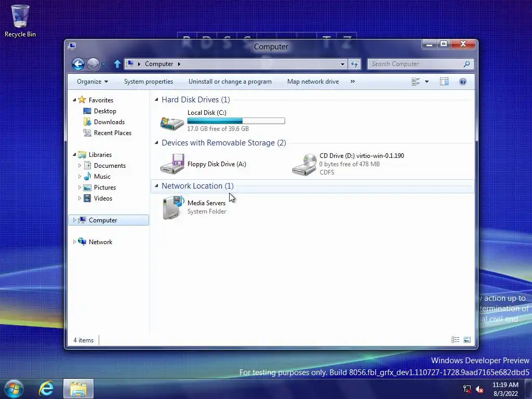
Task: Refresh the Computer view
Action: tap(354, 64)
